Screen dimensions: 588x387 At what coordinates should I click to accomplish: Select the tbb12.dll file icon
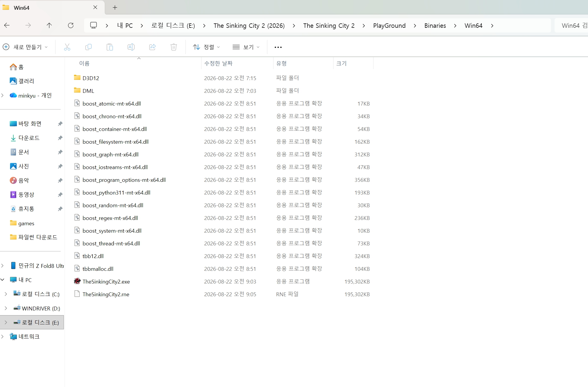pos(77,256)
